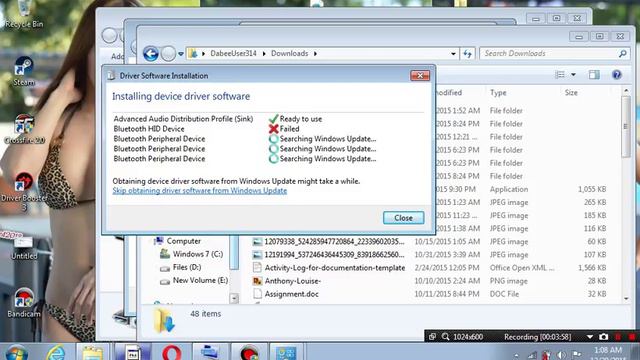Open the view options dropdown arrow
The width and height of the screenshot is (640, 360).
(x=573, y=75)
